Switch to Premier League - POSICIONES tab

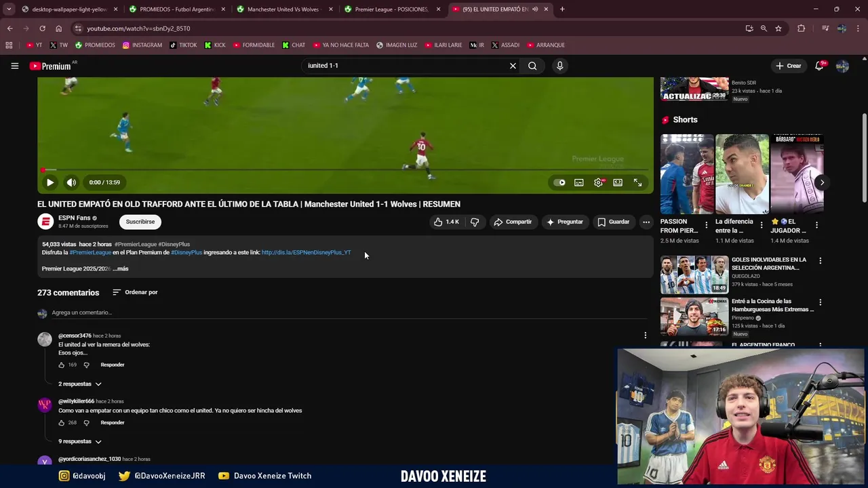tap(391, 9)
